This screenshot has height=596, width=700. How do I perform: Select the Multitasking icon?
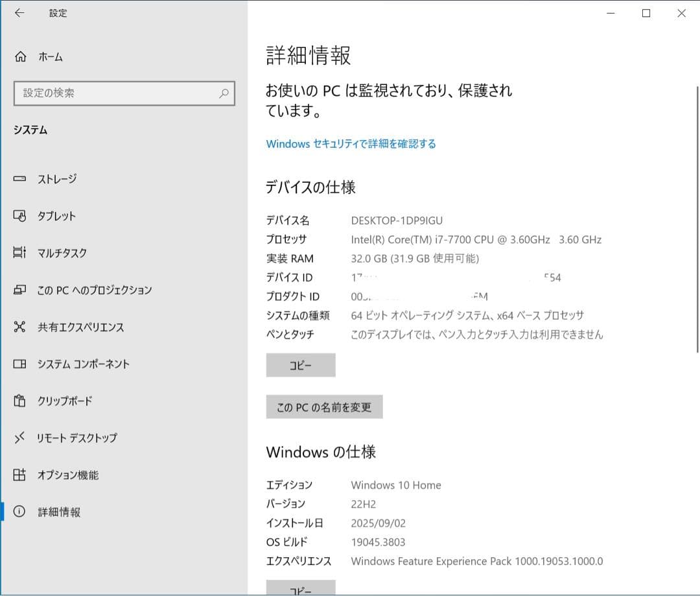click(x=20, y=253)
